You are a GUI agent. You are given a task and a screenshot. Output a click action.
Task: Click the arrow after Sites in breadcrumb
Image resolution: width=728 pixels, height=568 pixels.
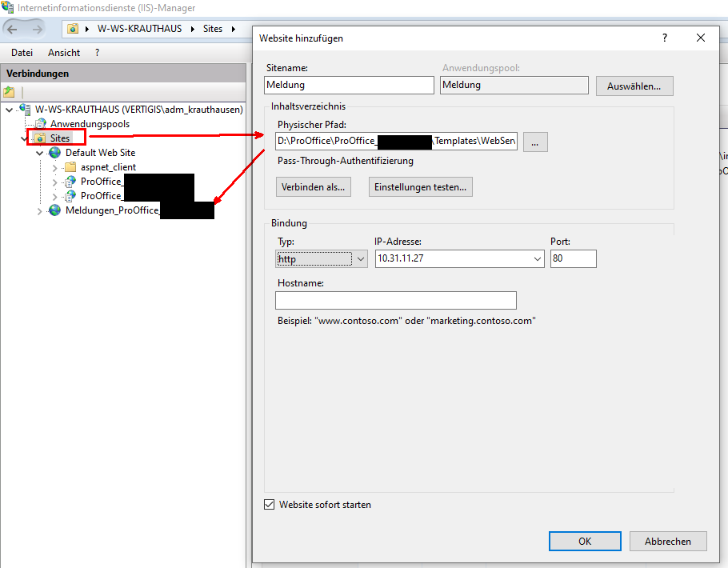(234, 29)
